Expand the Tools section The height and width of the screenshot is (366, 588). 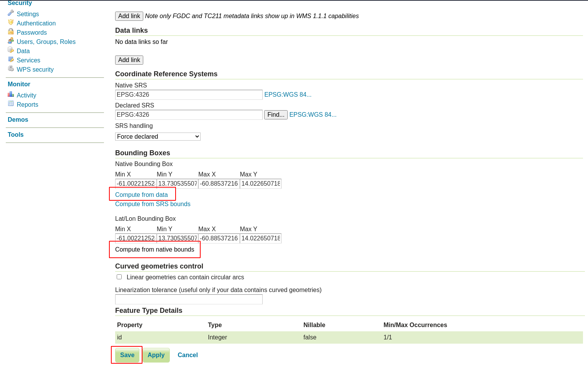15,134
